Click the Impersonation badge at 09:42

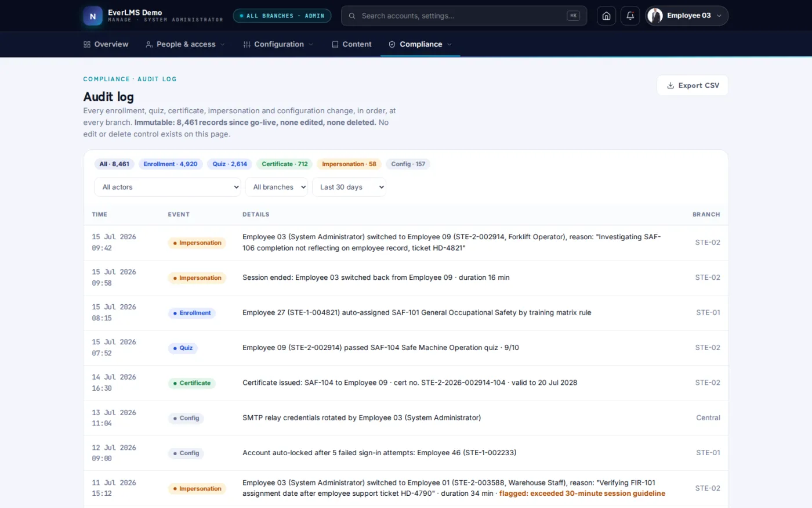tap(197, 243)
